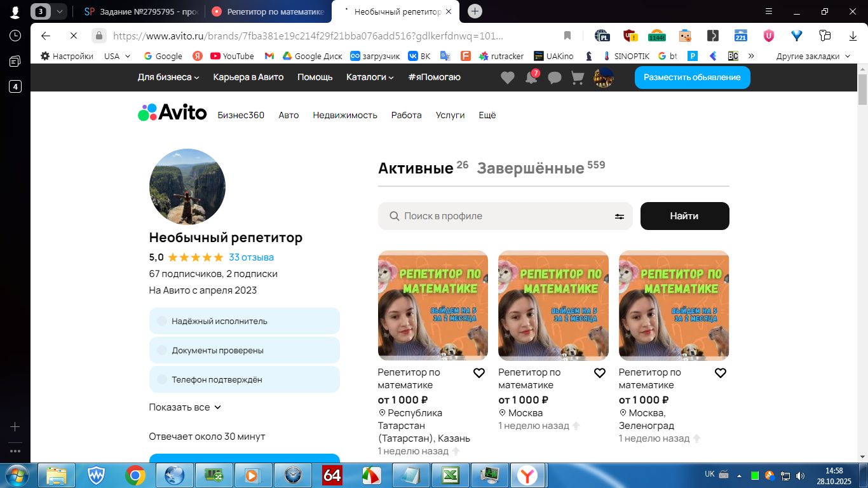Open the messages chat bubble icon
The image size is (868, 488).
(x=555, y=78)
